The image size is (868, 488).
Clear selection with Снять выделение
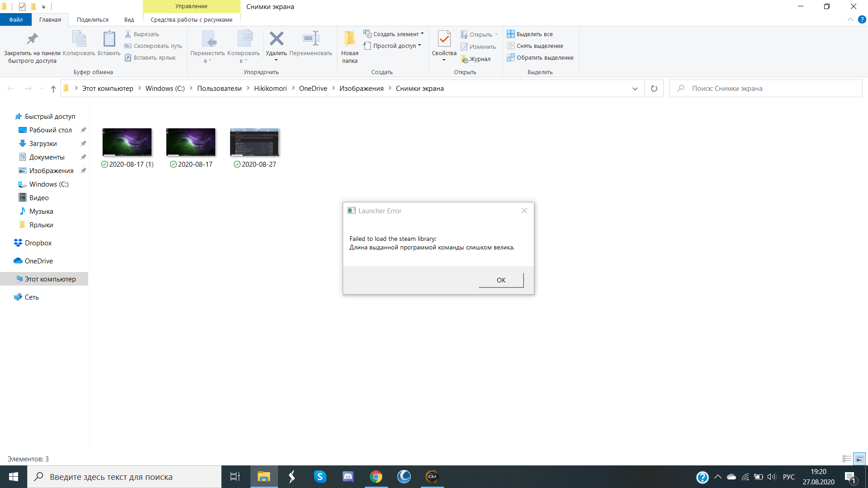coord(535,46)
